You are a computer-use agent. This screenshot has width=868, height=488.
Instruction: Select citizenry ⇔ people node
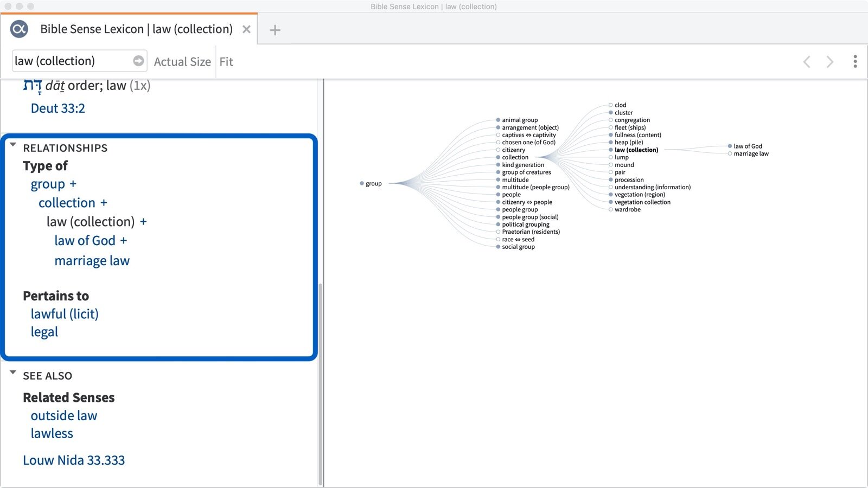point(524,202)
